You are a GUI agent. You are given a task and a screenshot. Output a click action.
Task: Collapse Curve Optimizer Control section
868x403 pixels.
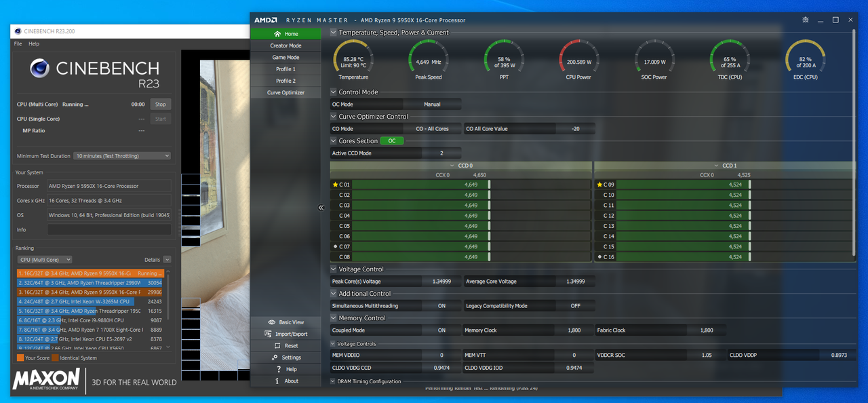(333, 117)
